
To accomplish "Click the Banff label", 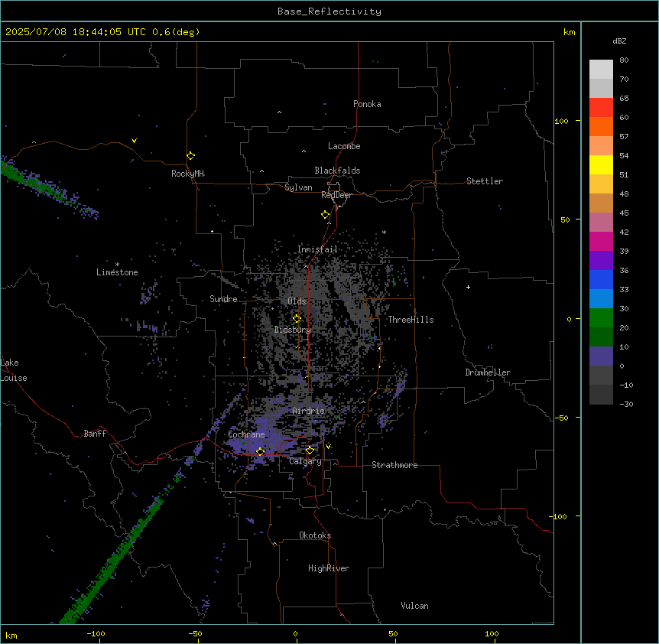I will pyautogui.click(x=95, y=434).
